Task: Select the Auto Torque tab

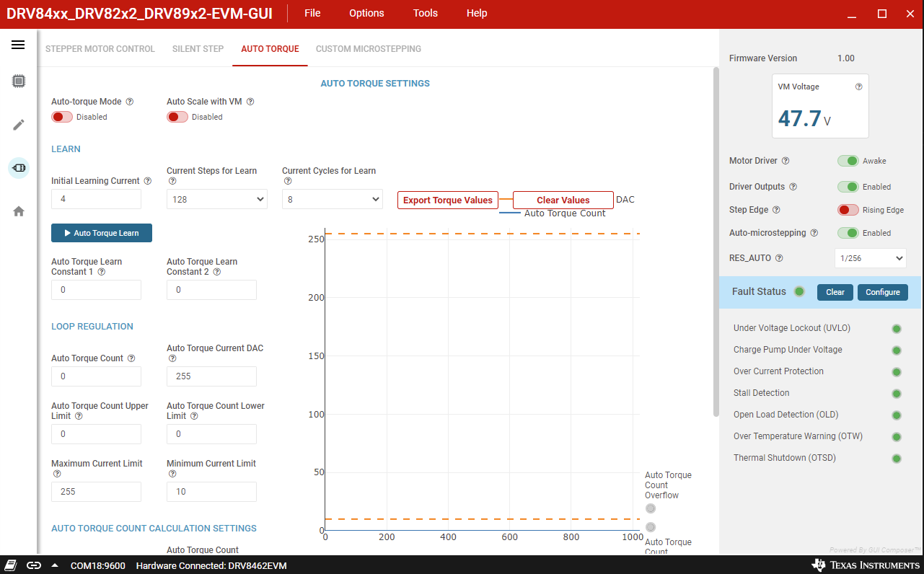Action: [x=270, y=49]
